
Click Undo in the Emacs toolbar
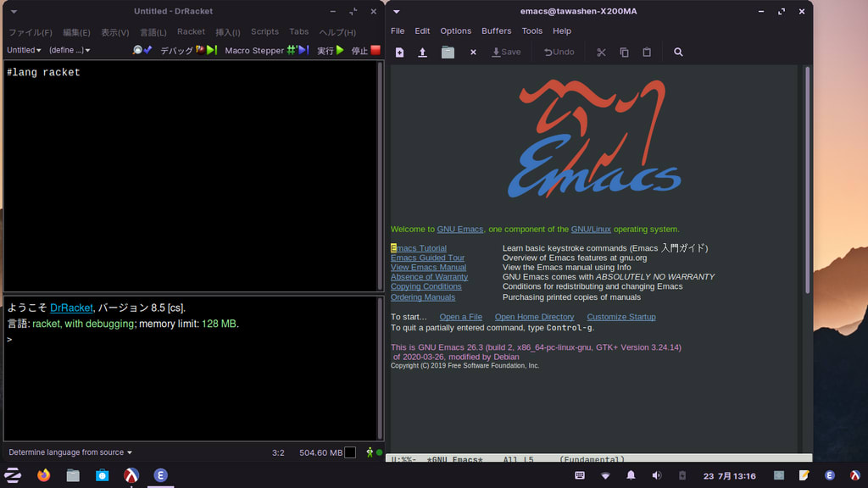tap(559, 52)
